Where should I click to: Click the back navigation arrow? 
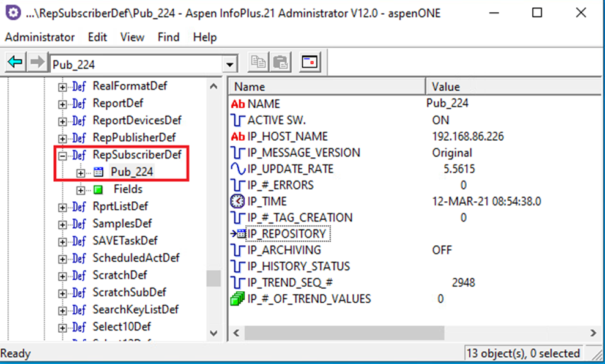click(15, 62)
